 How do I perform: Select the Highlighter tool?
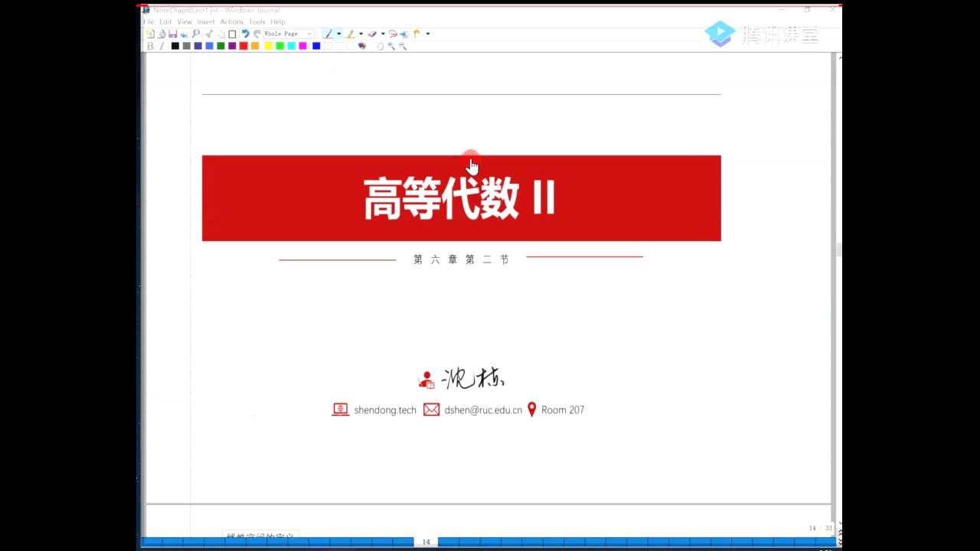point(350,34)
